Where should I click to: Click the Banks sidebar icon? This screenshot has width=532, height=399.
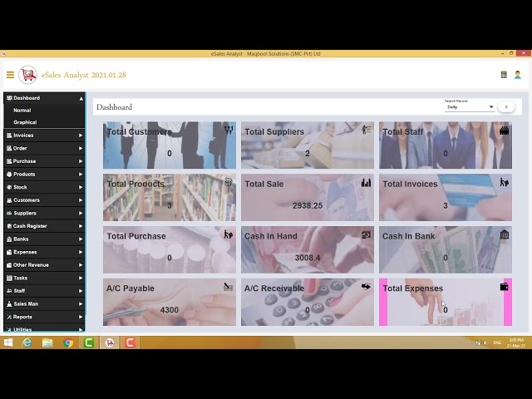pos(9,239)
